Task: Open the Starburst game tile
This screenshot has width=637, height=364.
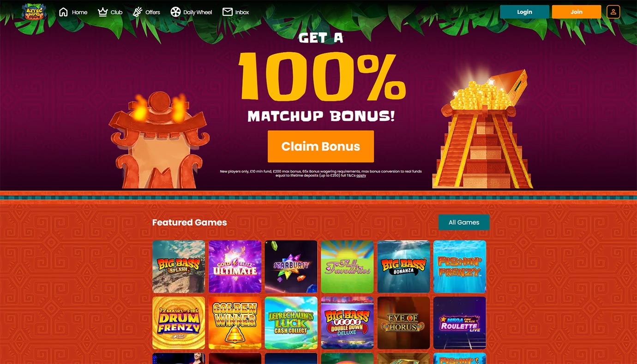Action: point(291,267)
